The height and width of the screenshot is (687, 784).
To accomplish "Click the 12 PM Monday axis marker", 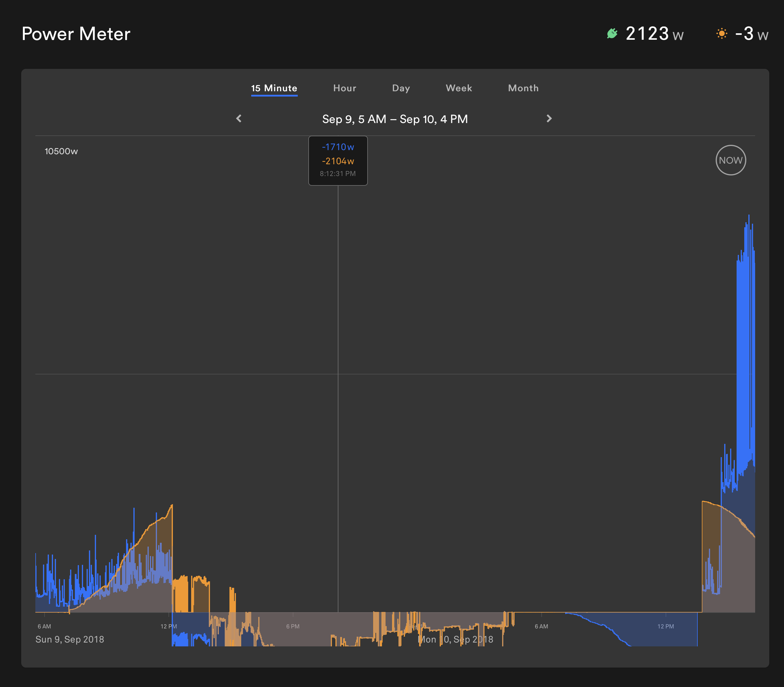I will 666,626.
